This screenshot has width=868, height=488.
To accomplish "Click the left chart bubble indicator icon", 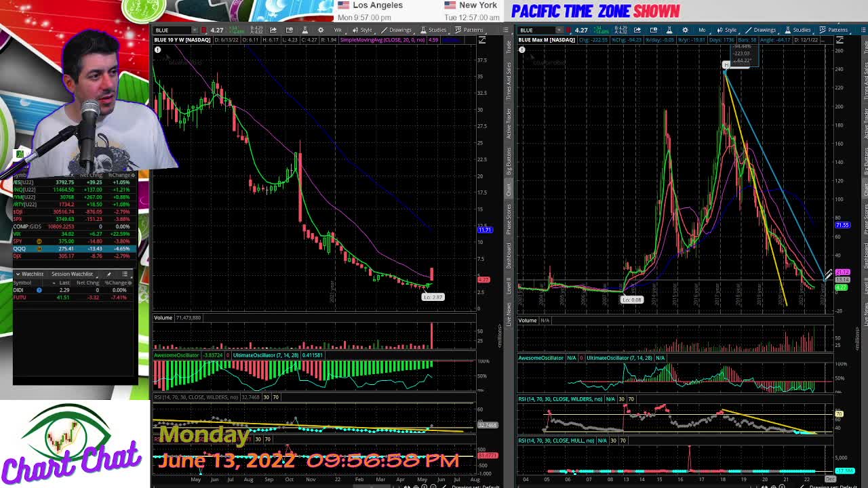I will [157, 50].
